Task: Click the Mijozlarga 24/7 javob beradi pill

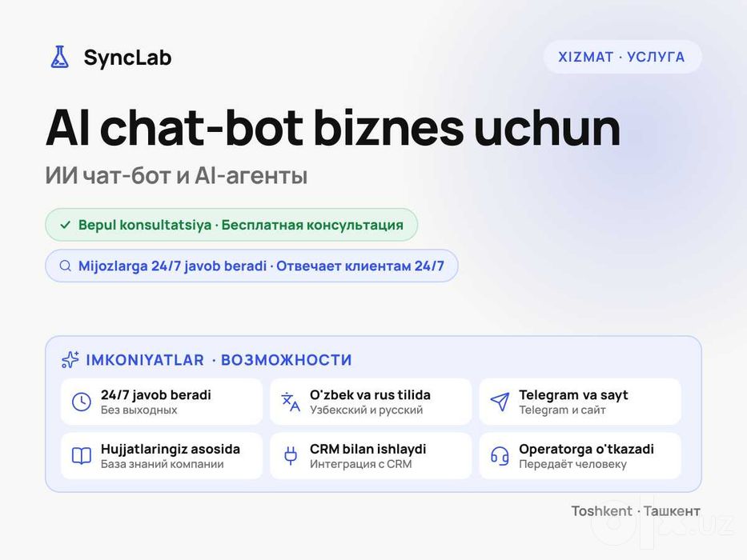Action: coord(251,266)
